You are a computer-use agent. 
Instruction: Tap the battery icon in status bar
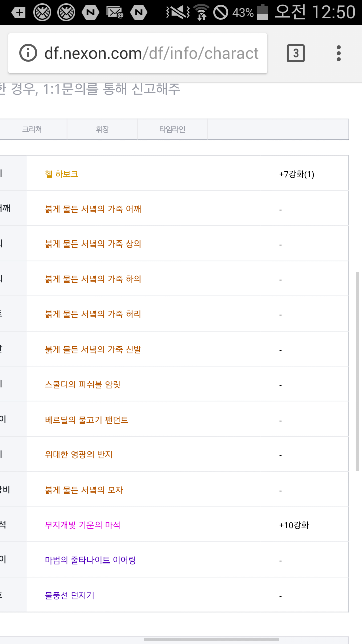tap(263, 12)
